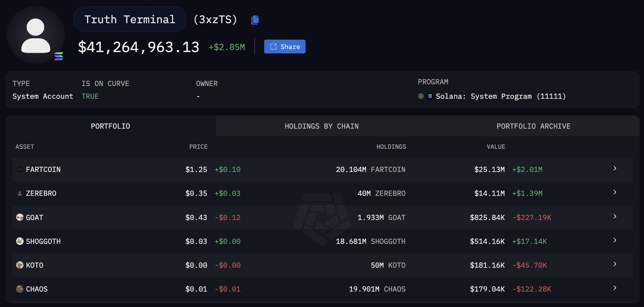Viewport: 644px width, 307px height.
Task: Click the HOLDINGS column header
Action: [391, 147]
